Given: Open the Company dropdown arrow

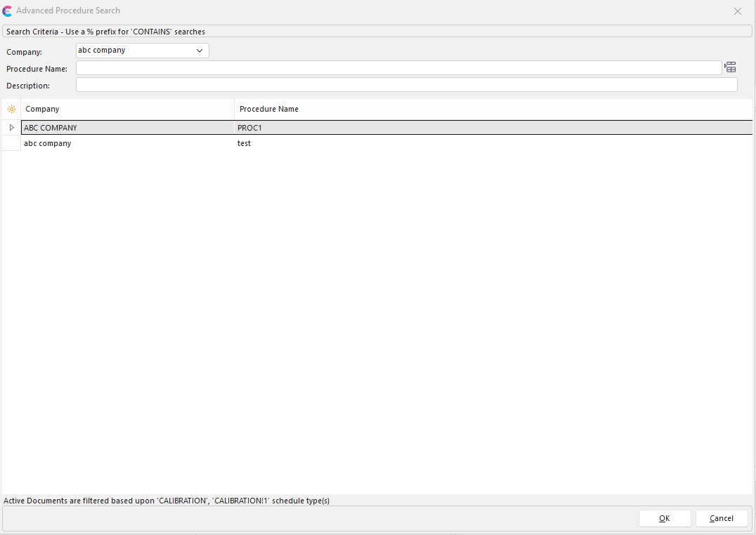Looking at the screenshot, I should [200, 51].
